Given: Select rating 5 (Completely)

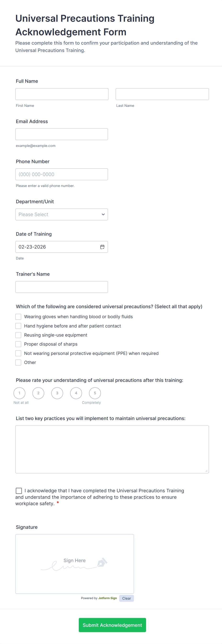Looking at the screenshot, I should click(x=95, y=393).
